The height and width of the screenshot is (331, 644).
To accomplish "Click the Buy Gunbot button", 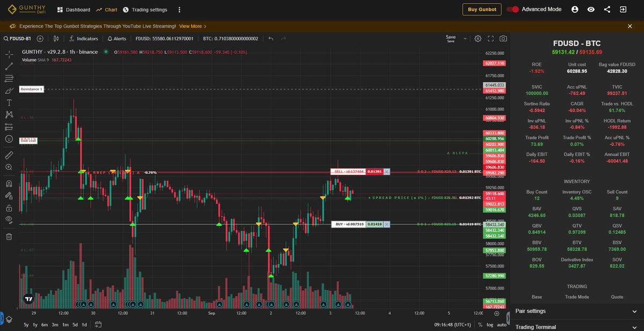I will [482, 10].
